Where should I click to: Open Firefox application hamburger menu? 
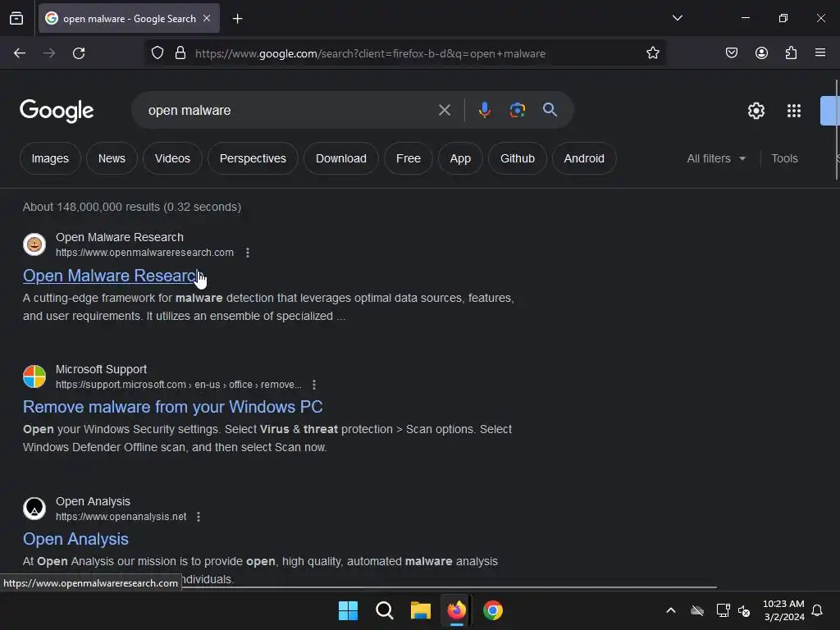click(x=820, y=53)
